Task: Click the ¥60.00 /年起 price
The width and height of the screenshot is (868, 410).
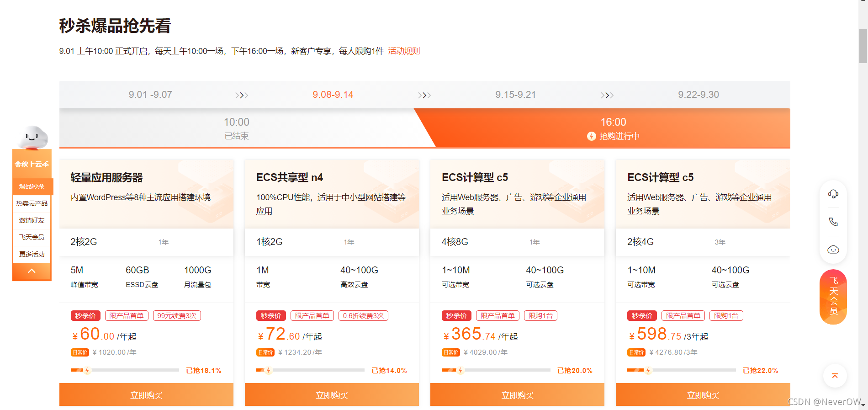Action: 104,334
